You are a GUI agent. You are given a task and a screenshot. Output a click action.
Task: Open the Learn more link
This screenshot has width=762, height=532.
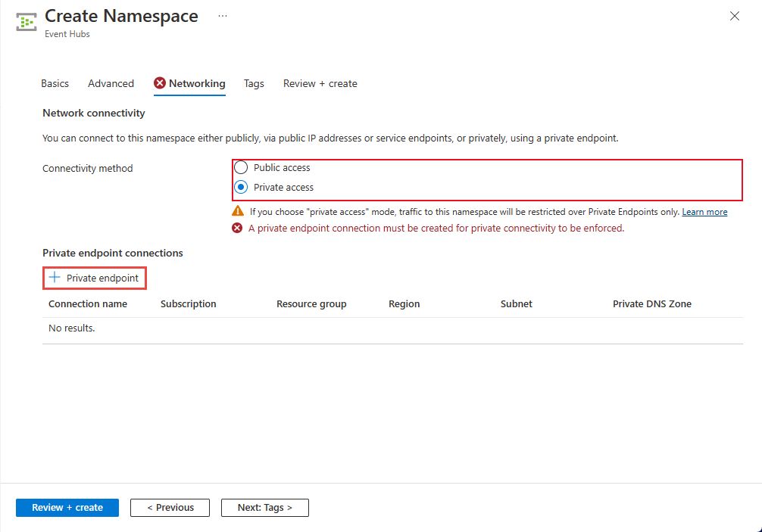pos(704,212)
